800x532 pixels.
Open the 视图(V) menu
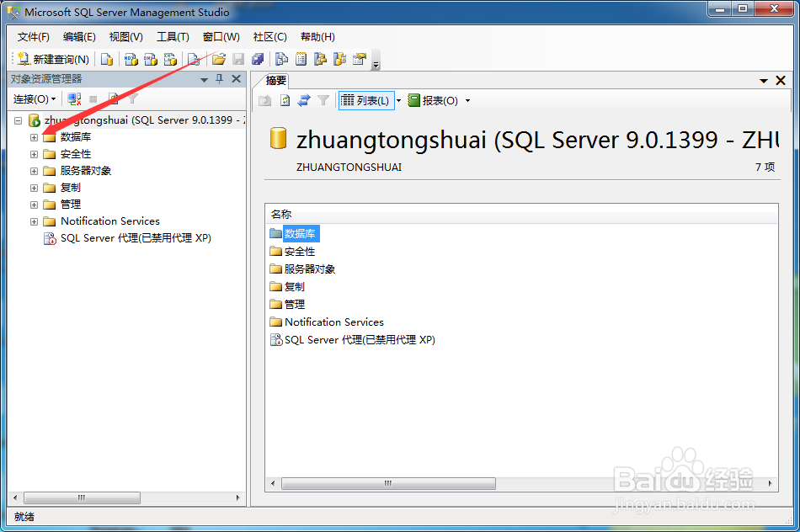pos(125,37)
